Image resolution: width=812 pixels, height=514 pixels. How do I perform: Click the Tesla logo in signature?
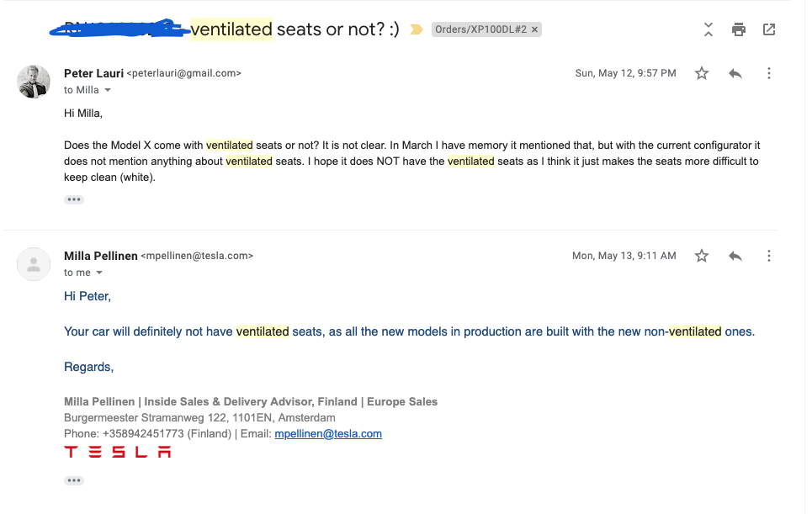tap(118, 453)
